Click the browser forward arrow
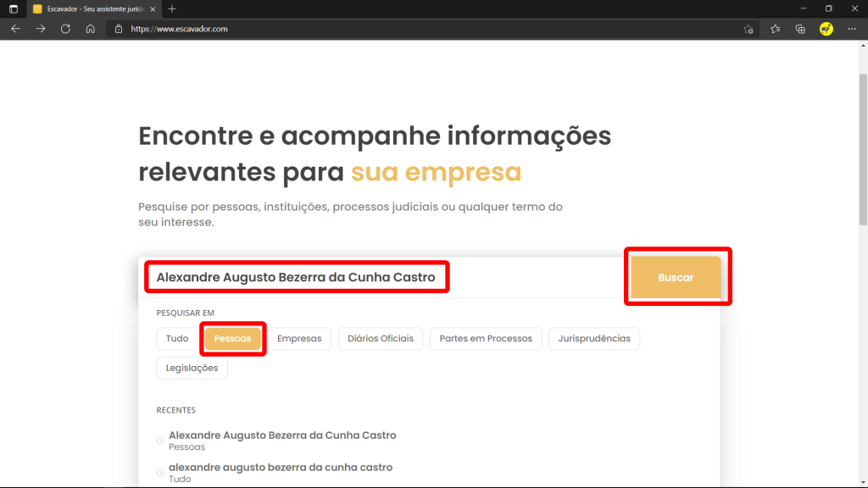The image size is (868, 488). coord(41,29)
